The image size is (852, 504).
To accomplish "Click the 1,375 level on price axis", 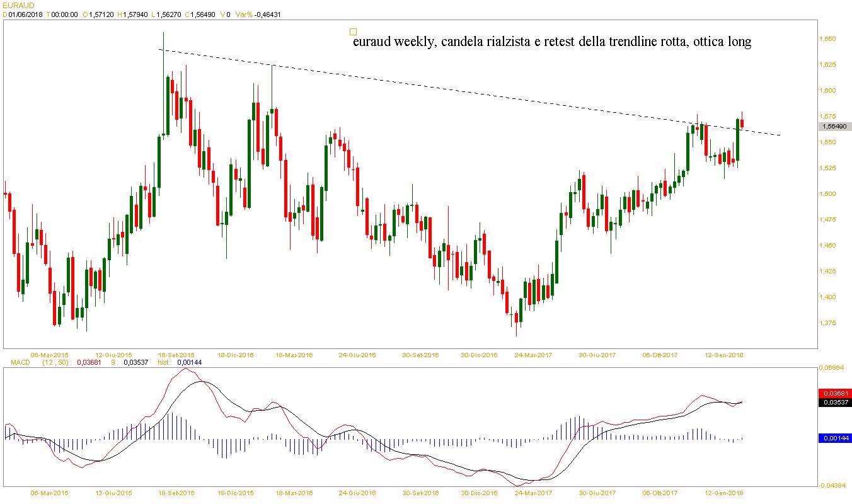I will click(x=827, y=323).
